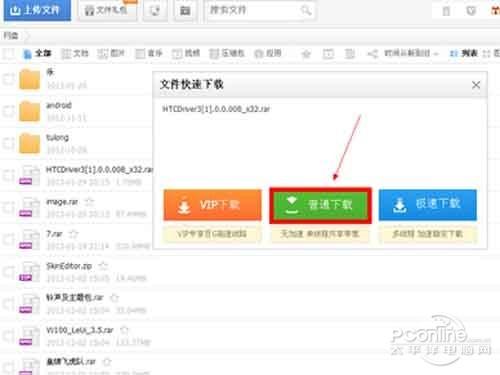Screen dimensions: 500x375
Task: Close the quick download dialog
Action: (x=476, y=85)
